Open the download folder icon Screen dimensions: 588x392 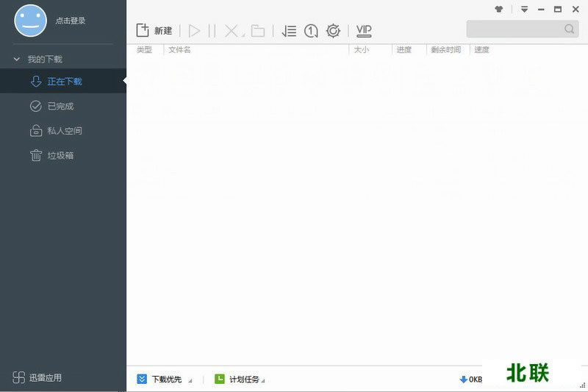click(257, 31)
